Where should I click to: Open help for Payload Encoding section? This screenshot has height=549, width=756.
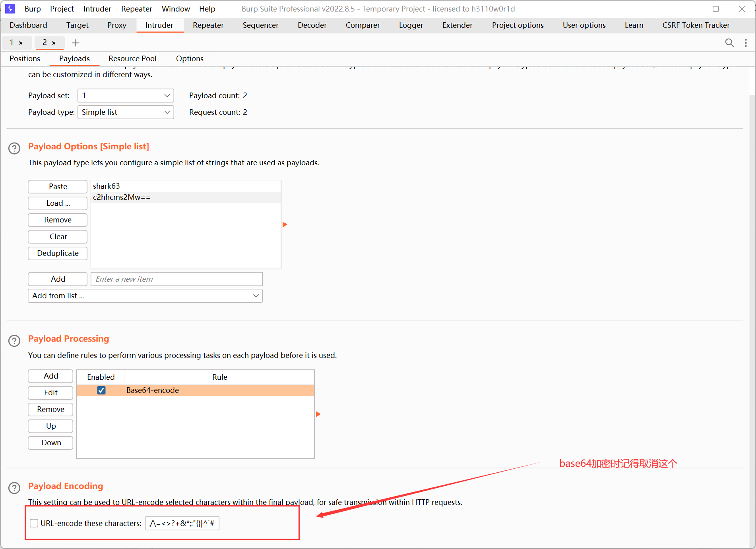pos(14,488)
